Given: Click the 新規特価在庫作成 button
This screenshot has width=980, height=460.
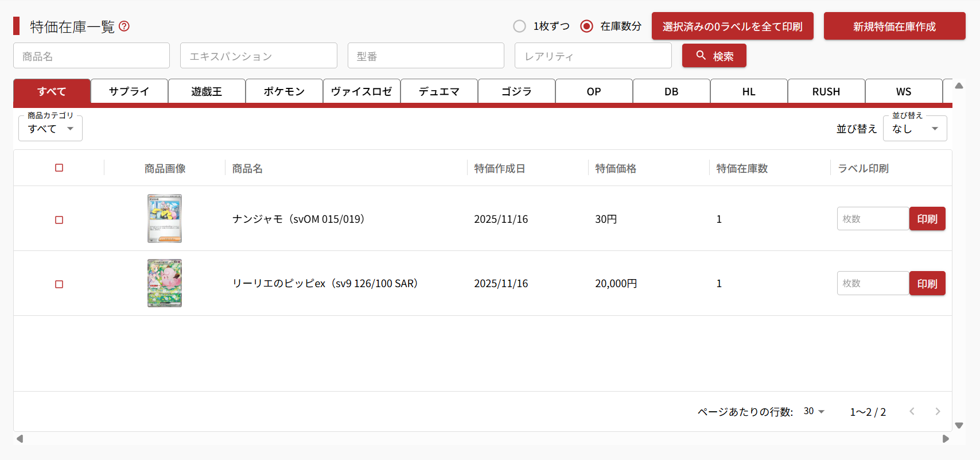Looking at the screenshot, I should point(894,26).
